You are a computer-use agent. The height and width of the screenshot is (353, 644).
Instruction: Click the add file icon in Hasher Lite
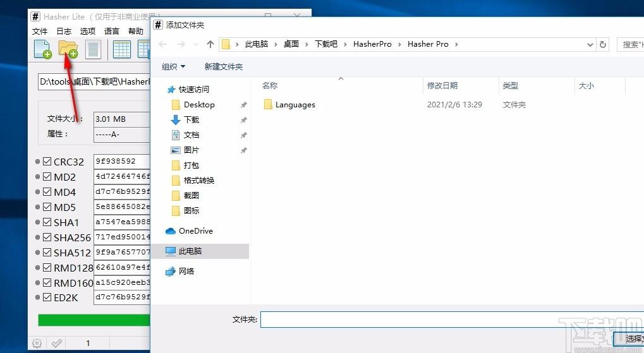click(42, 49)
